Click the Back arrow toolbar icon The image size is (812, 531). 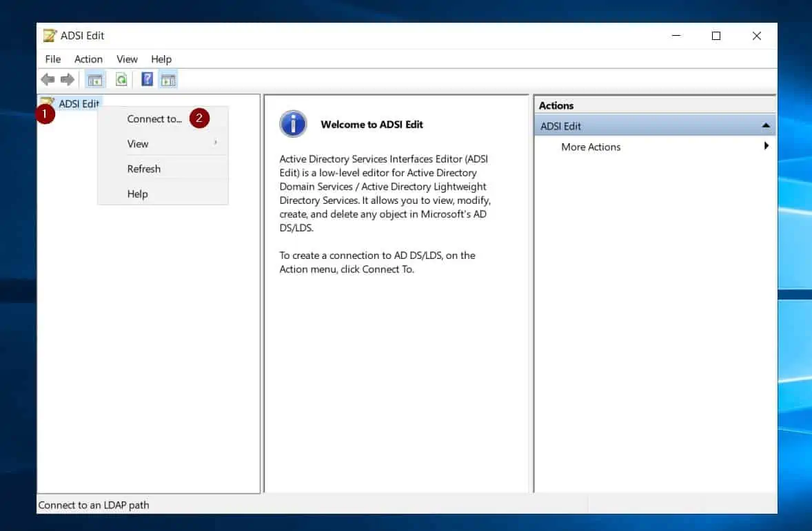(48, 80)
